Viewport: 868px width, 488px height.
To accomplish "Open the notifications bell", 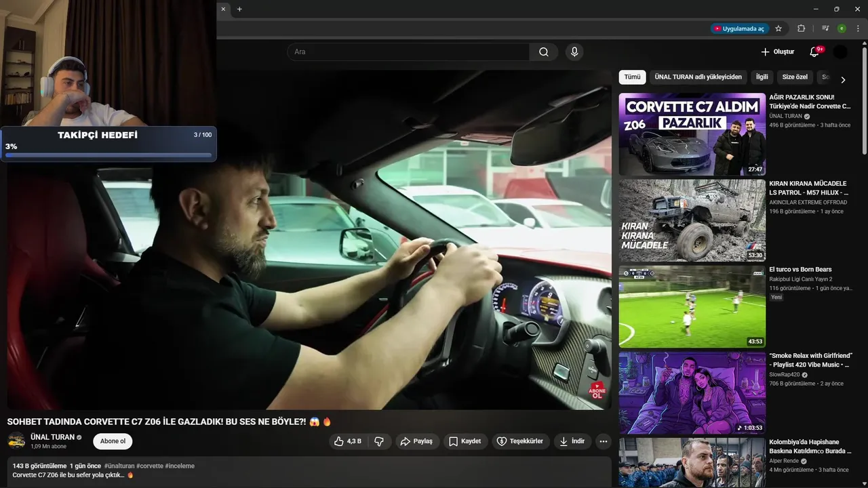I will [x=814, y=52].
